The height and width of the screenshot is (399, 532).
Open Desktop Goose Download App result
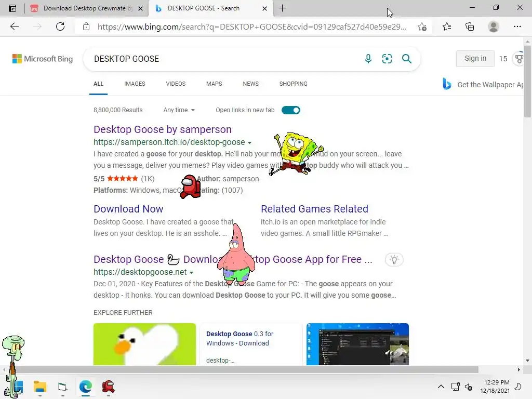233,259
